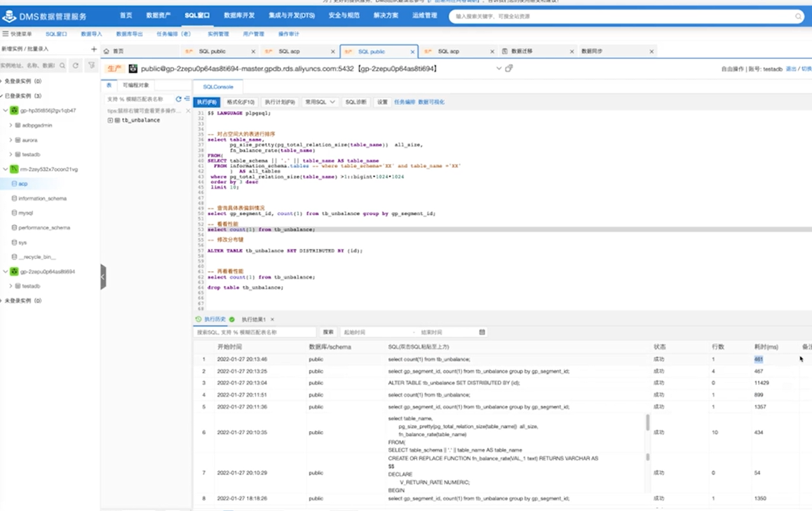Click the green instance icon of rm-2zey532x7ocon21vg
Screen dimensions: 812x511
[14, 169]
